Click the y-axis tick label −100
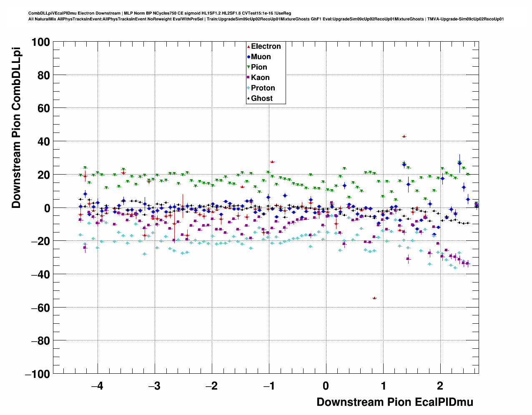Image resolution: width=532 pixels, height=415 pixels. [38, 374]
